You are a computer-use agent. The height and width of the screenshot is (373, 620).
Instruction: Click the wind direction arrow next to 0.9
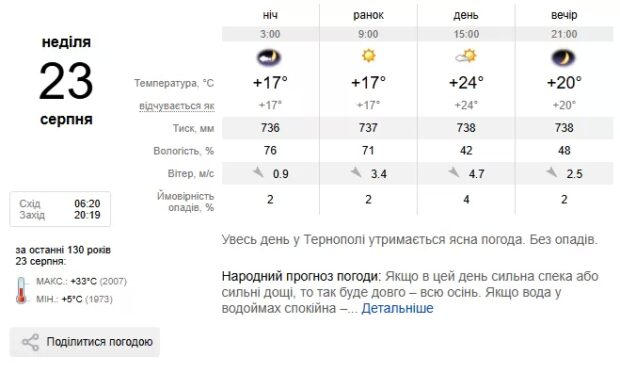pos(258,172)
